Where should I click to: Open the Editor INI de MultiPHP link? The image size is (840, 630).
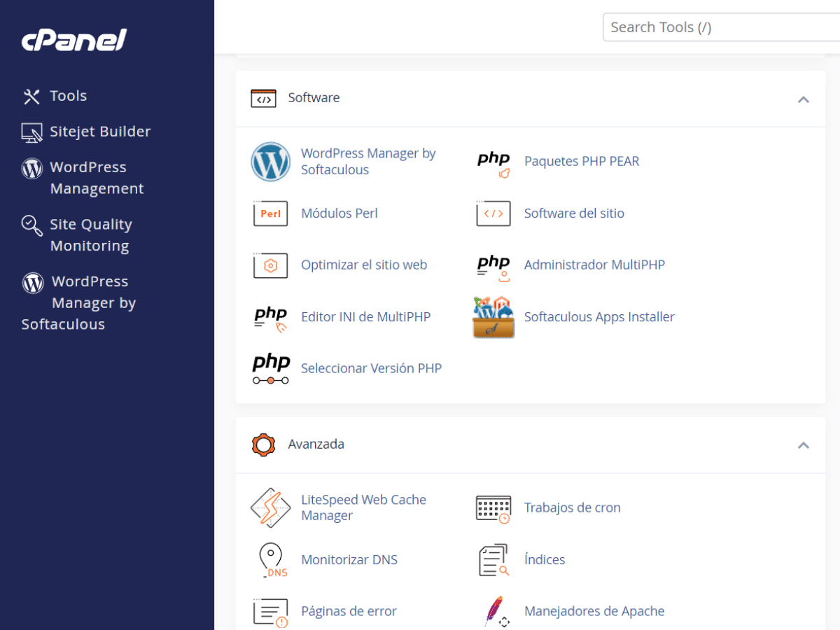(x=365, y=317)
